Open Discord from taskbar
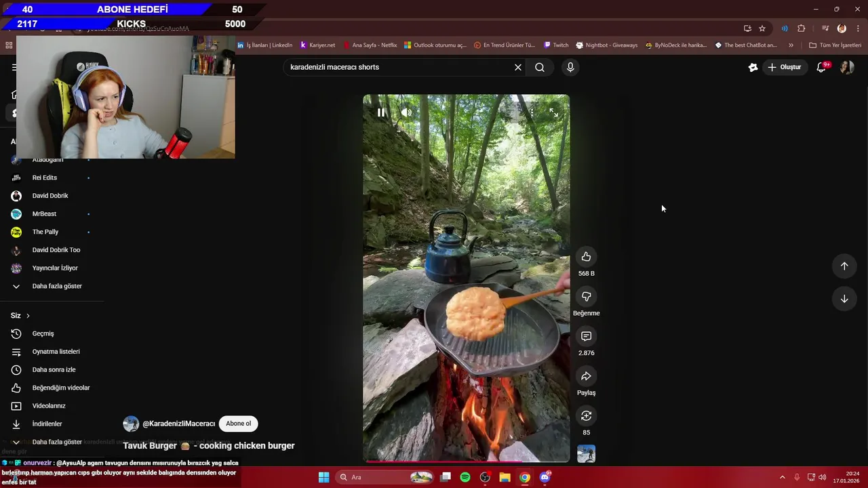 pos(545,477)
